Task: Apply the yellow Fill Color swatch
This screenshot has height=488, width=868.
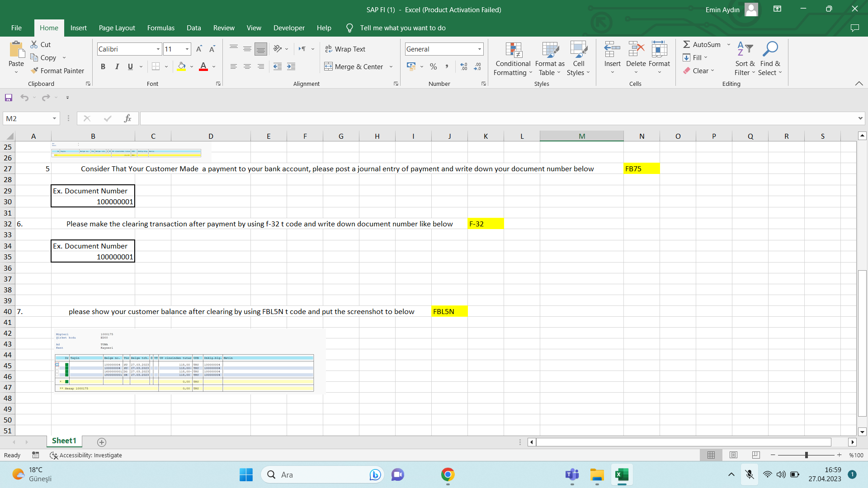Action: point(182,66)
